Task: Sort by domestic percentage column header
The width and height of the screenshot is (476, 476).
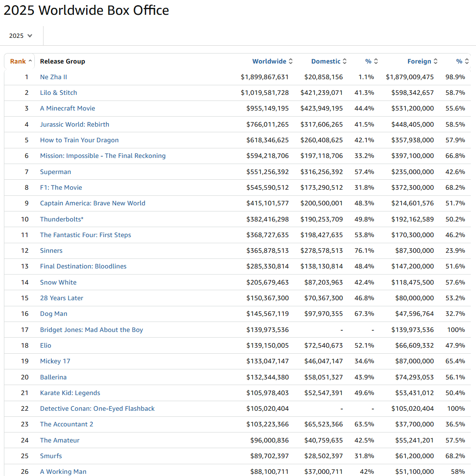Action: 371,61
